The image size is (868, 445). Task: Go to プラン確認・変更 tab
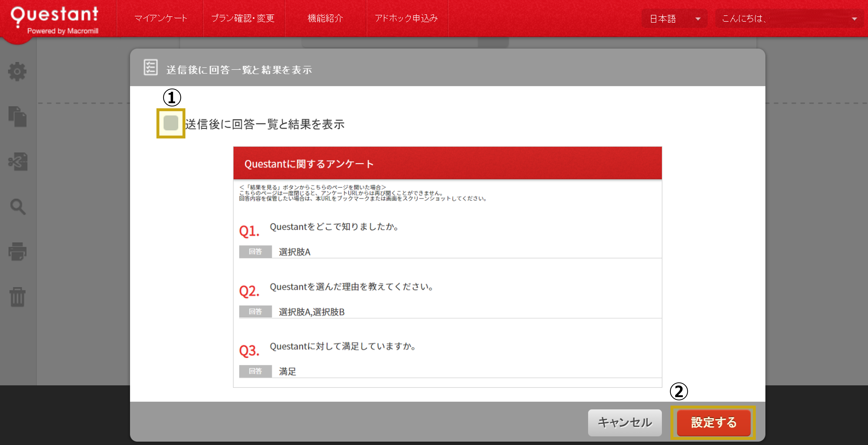click(243, 18)
